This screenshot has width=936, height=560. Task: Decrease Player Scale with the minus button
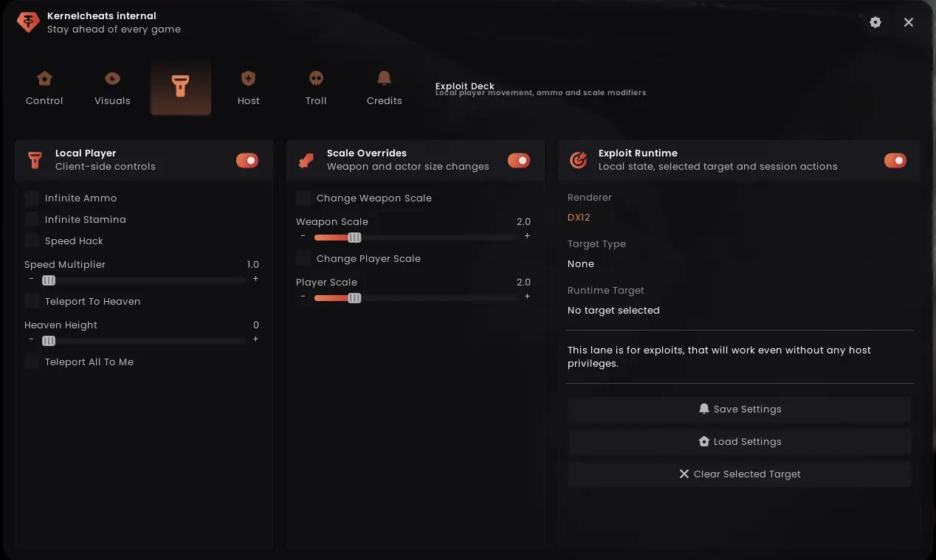coord(303,297)
